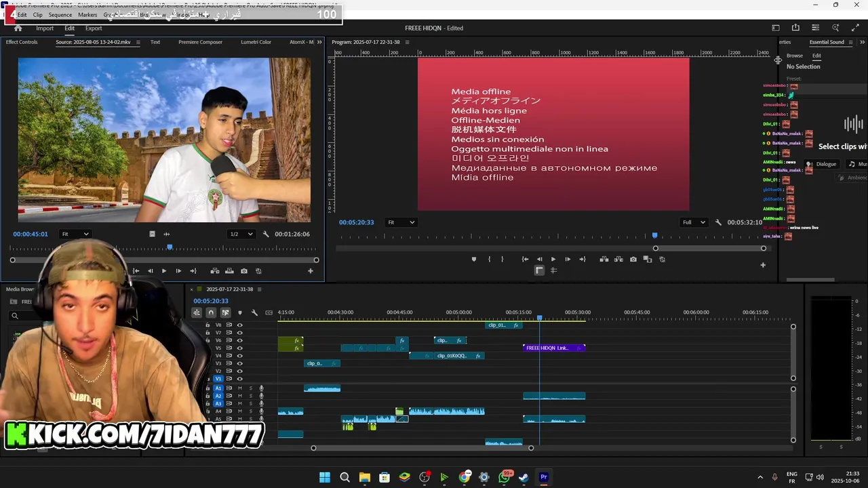Click Drag Audio Only icon in Source monitor
868x488 pixels.
point(167,234)
